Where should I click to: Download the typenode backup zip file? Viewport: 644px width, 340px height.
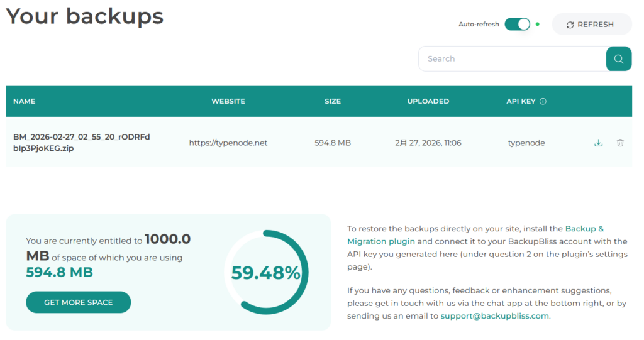[599, 143]
